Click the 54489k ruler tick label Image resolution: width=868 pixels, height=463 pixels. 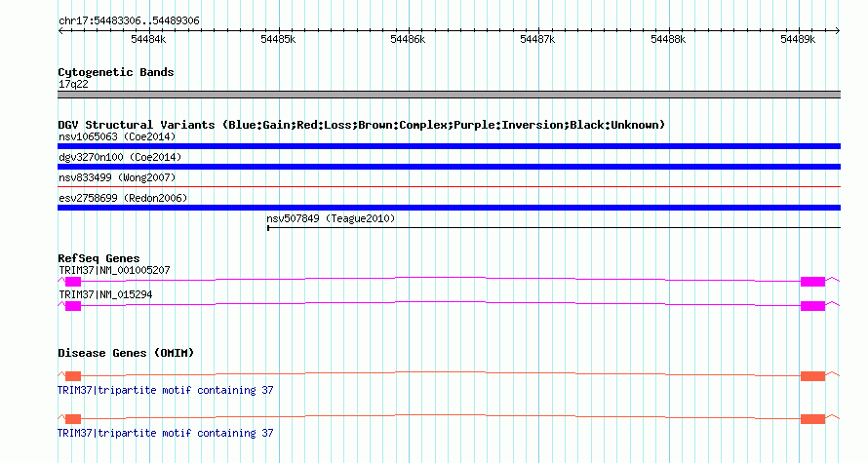(x=798, y=39)
